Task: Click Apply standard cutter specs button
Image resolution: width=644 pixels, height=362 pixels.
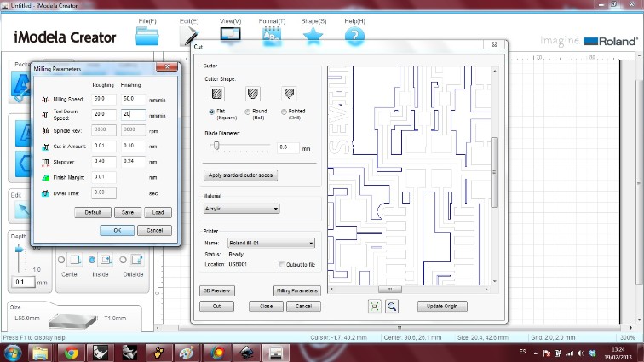Action: [x=241, y=175]
